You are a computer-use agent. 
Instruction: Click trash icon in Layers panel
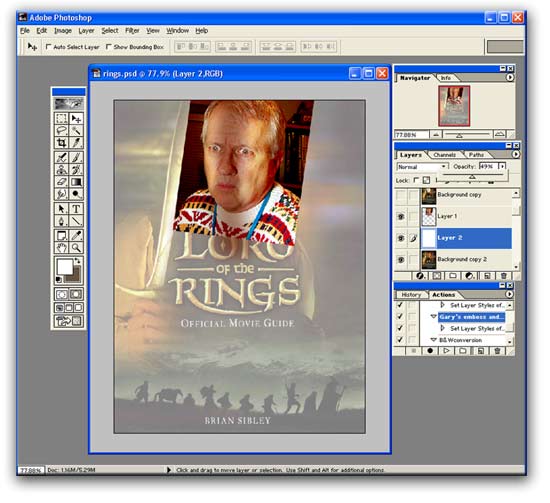pyautogui.click(x=504, y=276)
